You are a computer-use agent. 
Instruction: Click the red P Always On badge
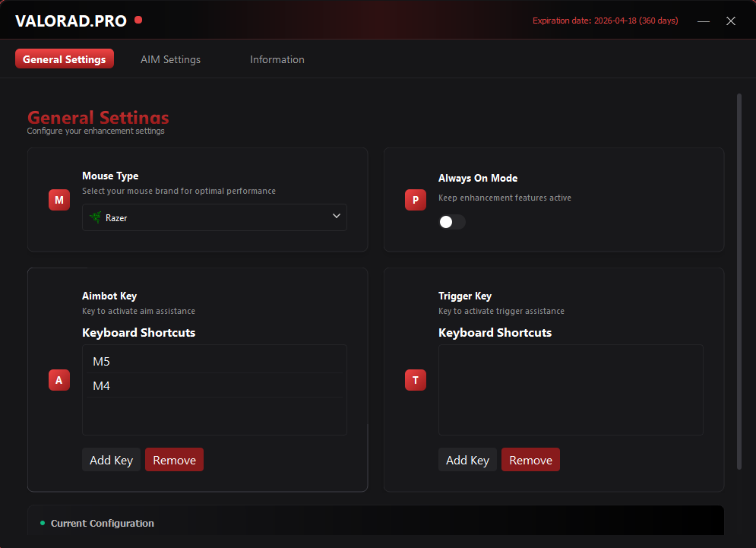(x=416, y=200)
